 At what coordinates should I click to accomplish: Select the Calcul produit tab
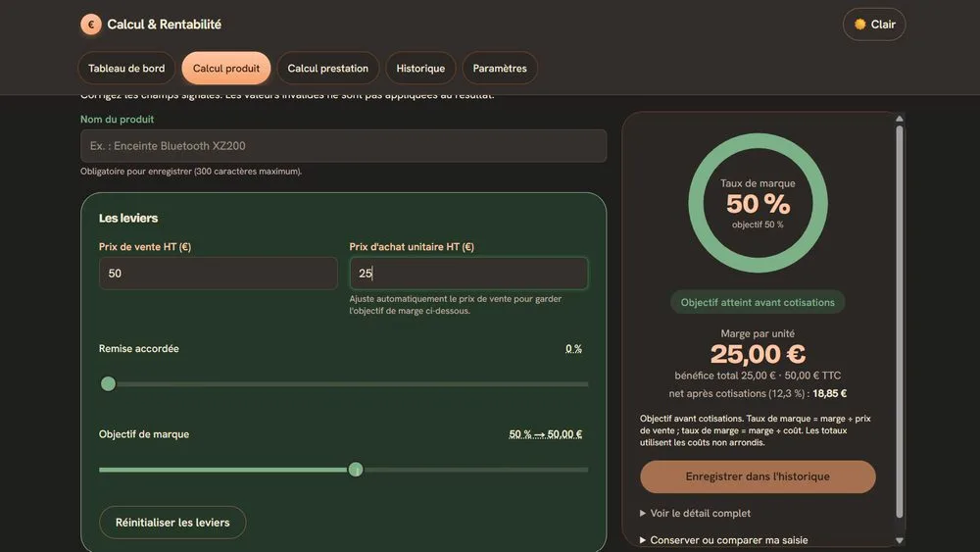click(x=226, y=68)
